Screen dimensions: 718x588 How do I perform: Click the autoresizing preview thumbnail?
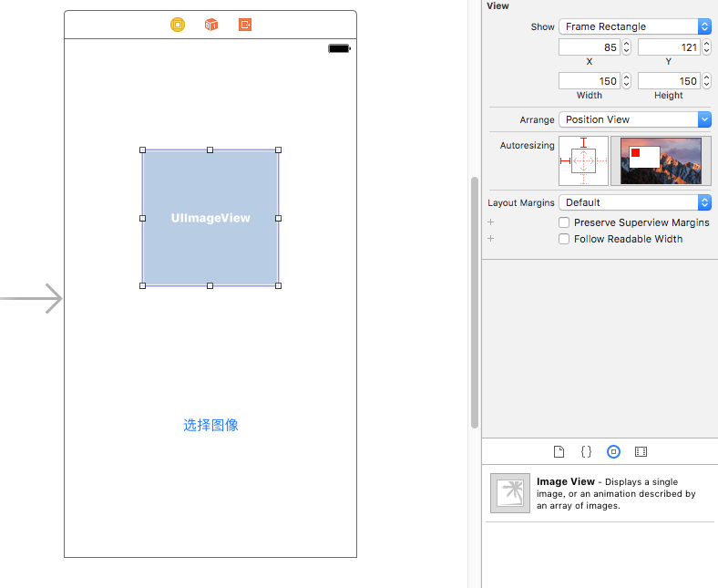coord(661,161)
